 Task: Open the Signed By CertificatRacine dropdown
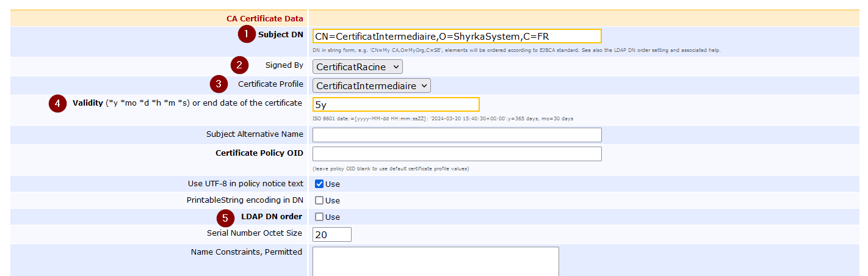click(357, 67)
